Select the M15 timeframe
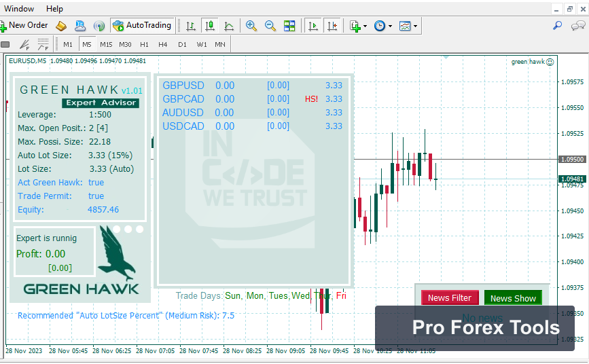Viewport: 589px width, 364px height. (x=106, y=44)
